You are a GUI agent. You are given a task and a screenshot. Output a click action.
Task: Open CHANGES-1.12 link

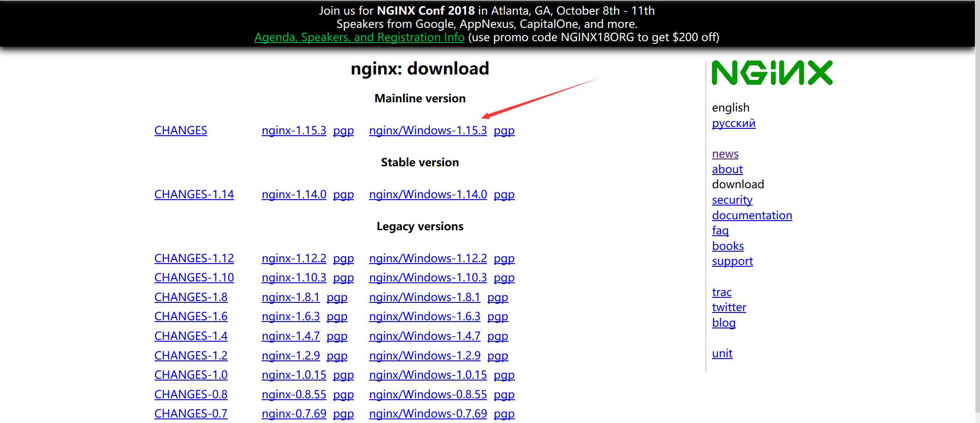(x=194, y=259)
